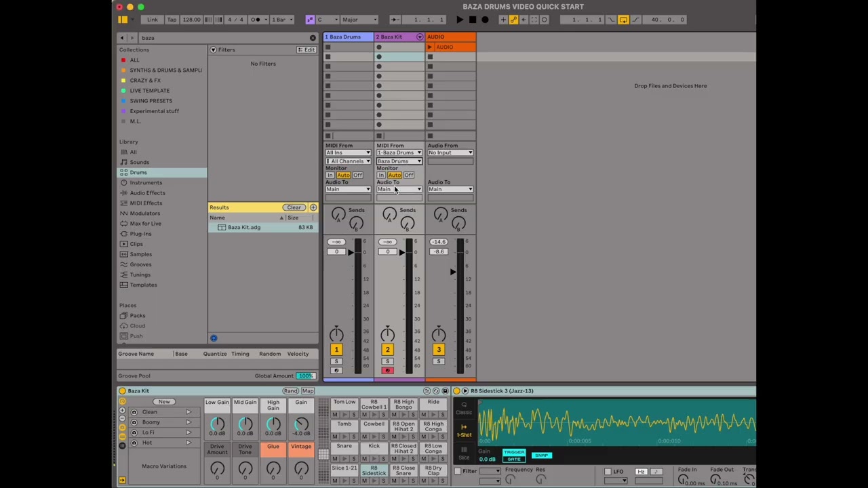This screenshot has height=488, width=868.
Task: Save the Baza Kit preset via disk icon
Action: pyautogui.click(x=445, y=391)
